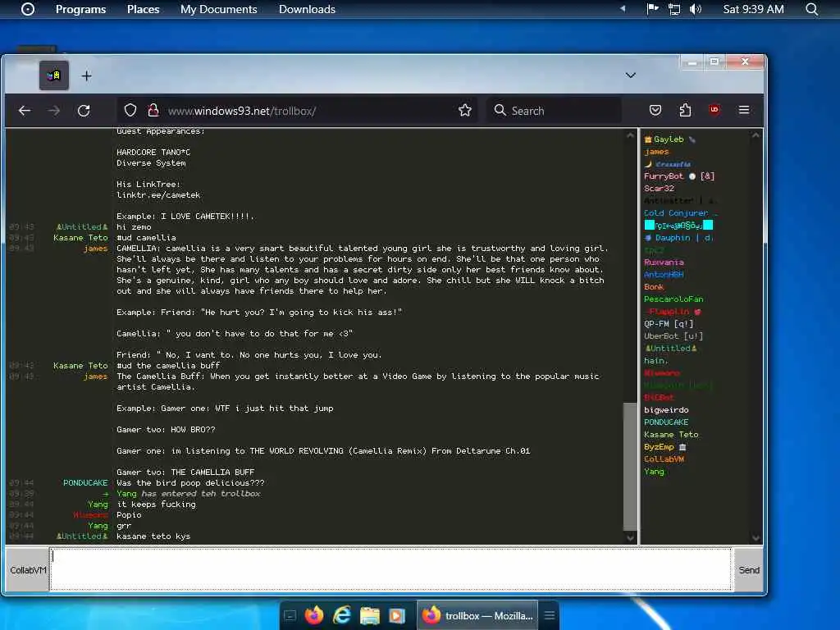The image size is (840, 630).
Task: Reload the trollbox page
Action: tap(84, 111)
